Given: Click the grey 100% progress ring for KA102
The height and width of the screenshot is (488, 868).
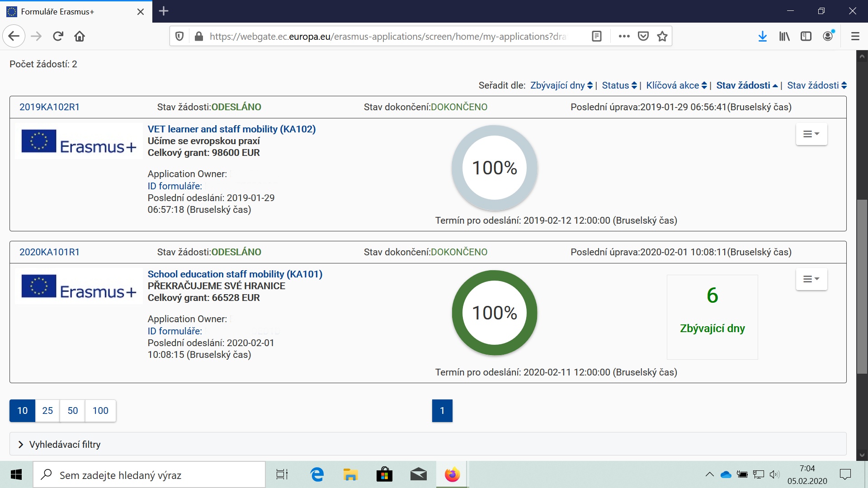Looking at the screenshot, I should point(495,168).
